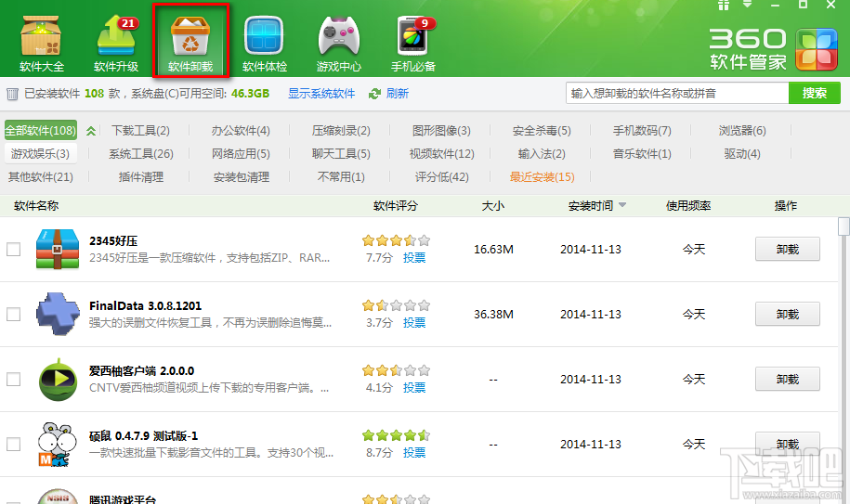Rate 2345好压 using its star rating

397,240
